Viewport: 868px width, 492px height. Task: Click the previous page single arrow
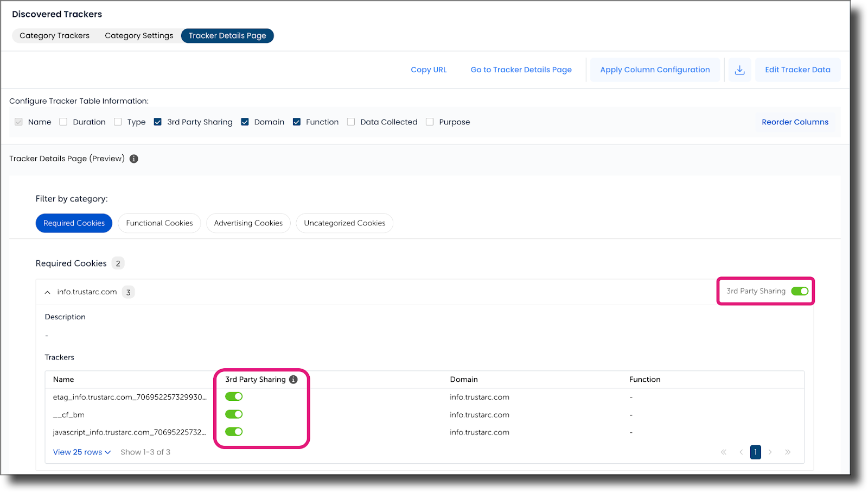(x=741, y=452)
